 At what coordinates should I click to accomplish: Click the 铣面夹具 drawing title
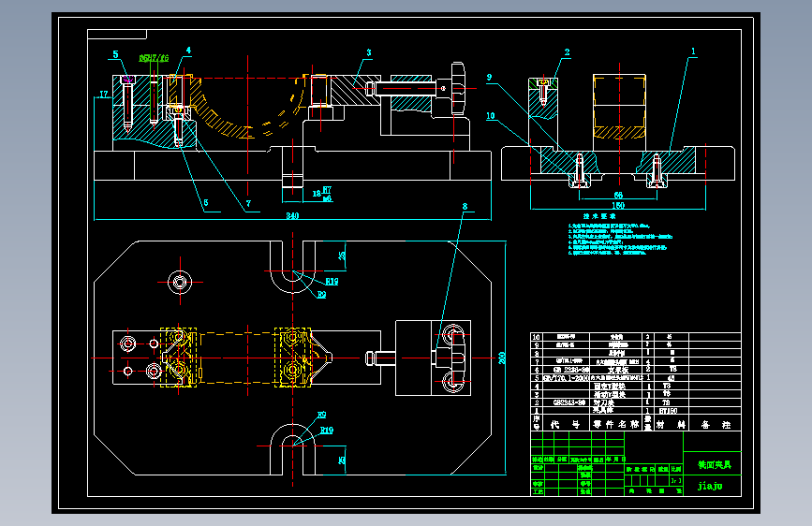tap(714, 465)
